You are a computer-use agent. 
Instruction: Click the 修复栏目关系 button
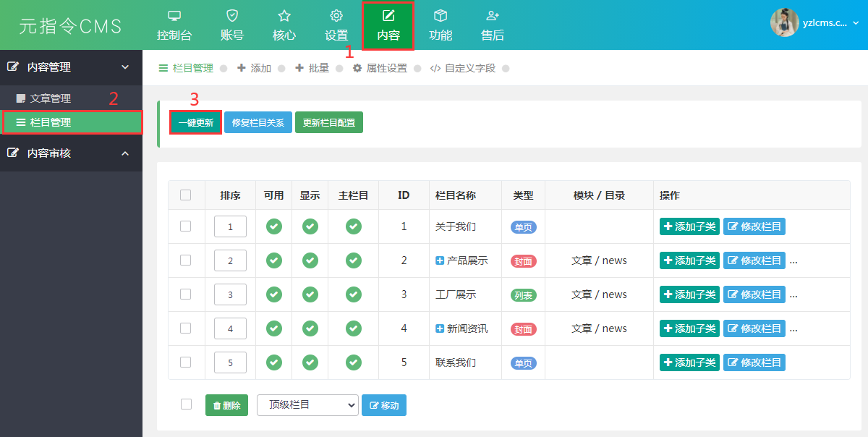tap(258, 122)
